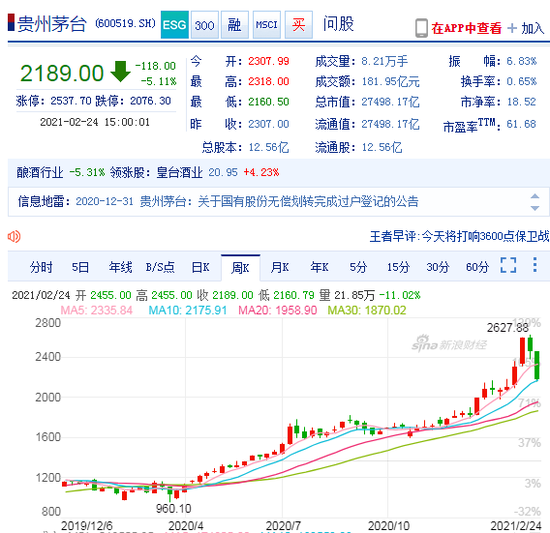Click the 总市值 value 27498.17亿
This screenshot has height=533, width=550.
(x=390, y=102)
